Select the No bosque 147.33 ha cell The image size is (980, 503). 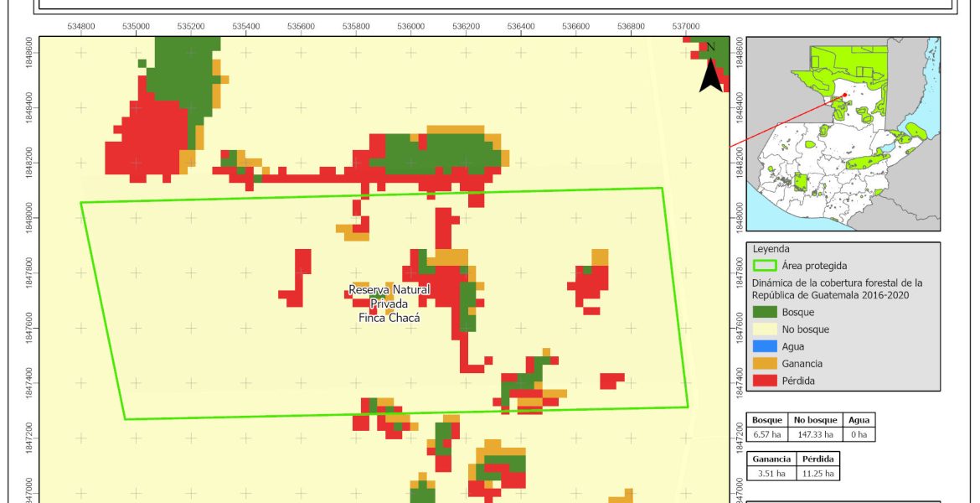pos(814,435)
